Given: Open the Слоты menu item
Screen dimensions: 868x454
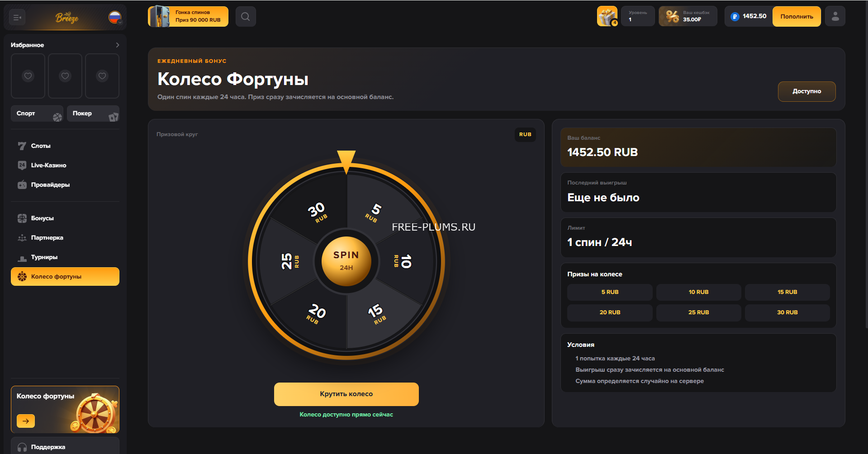Looking at the screenshot, I should coord(41,146).
